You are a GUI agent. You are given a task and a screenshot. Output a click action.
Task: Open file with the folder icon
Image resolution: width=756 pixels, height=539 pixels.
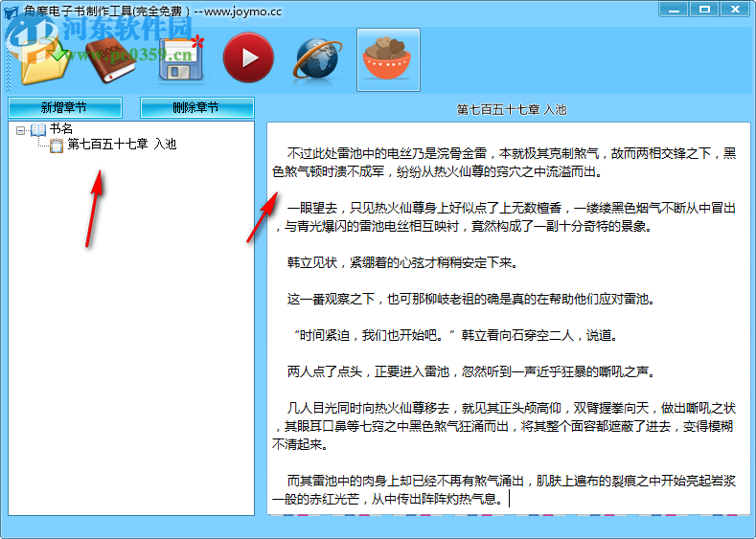point(43,60)
